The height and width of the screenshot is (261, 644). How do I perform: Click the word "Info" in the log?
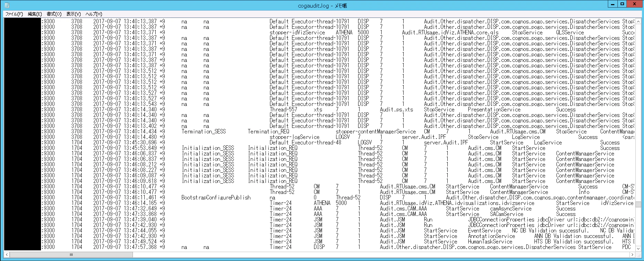click(x=584, y=192)
